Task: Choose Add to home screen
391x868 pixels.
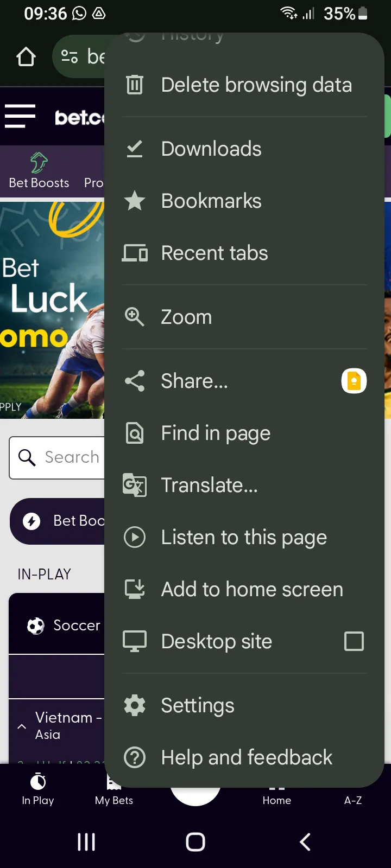Action: tap(251, 589)
